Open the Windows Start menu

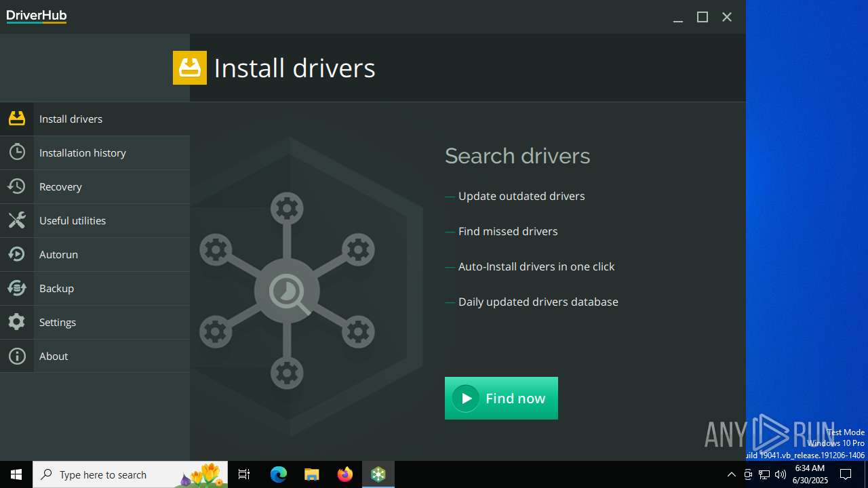[x=16, y=474]
